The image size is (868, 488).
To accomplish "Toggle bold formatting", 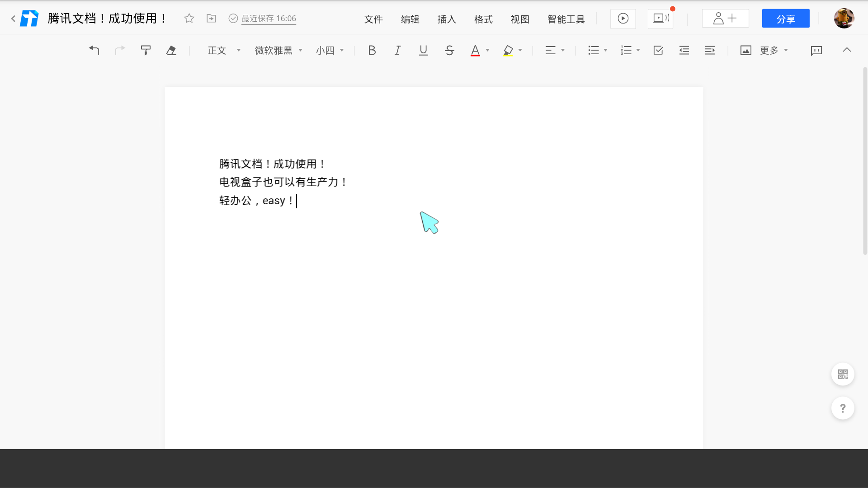I will click(372, 50).
